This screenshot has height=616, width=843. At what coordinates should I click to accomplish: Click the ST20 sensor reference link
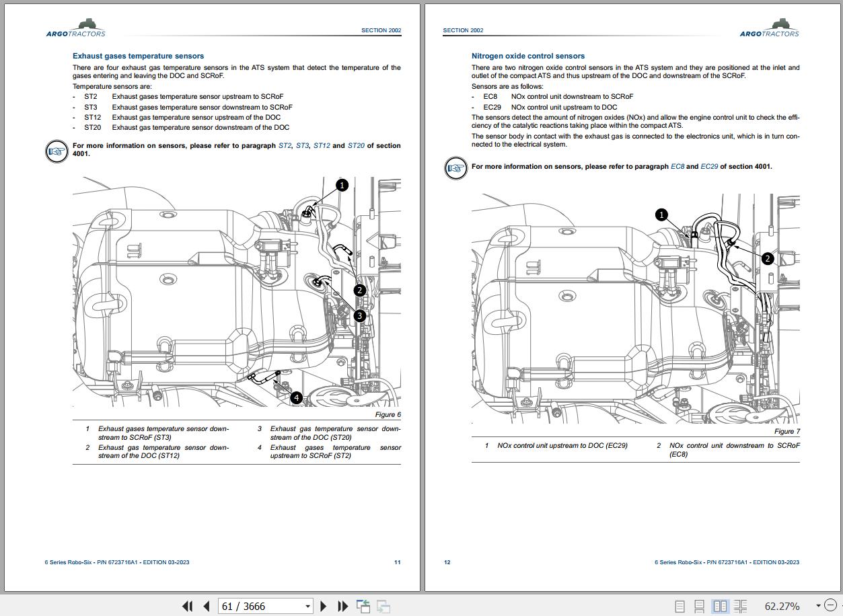point(356,145)
